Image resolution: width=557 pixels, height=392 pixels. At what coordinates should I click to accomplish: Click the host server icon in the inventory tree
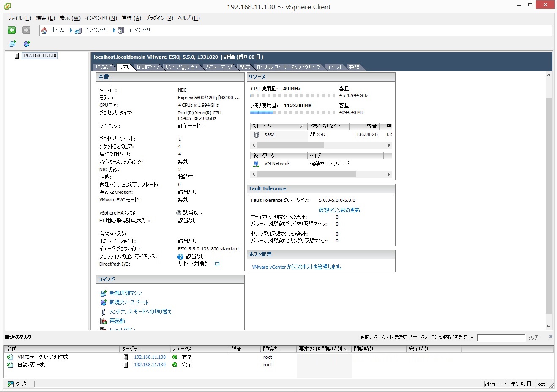[x=16, y=56]
